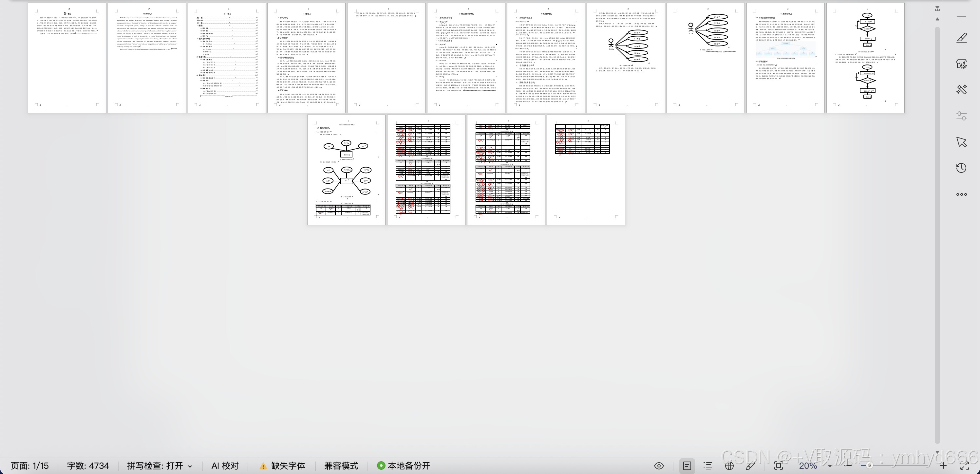The width and height of the screenshot is (980, 474).
Task: Open the history clock icon in sidebar
Action: point(961,168)
